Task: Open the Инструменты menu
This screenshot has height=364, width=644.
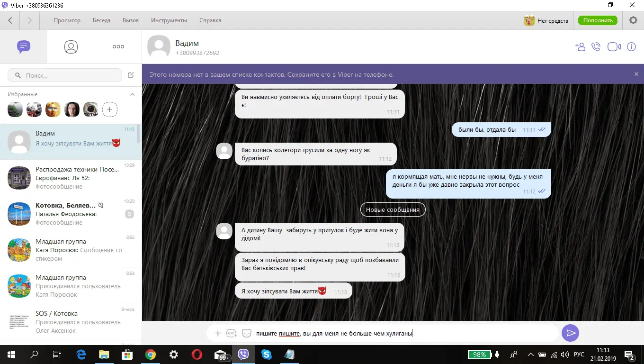Action: 169,20
